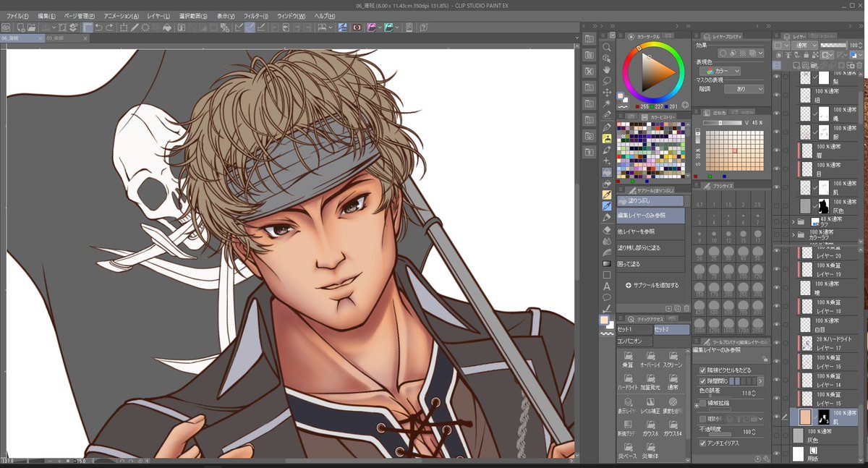Toggle the アンチエイリアス checkbox
This screenshot has height=468, width=868.
pyautogui.click(x=703, y=443)
